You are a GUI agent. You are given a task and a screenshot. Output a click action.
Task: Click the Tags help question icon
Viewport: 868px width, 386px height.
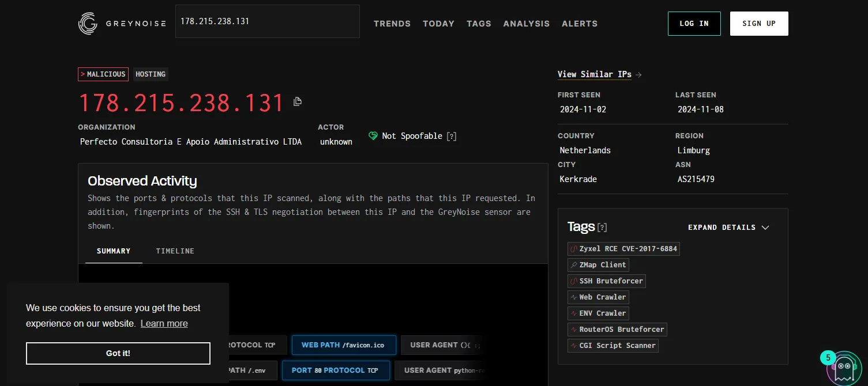click(x=602, y=228)
